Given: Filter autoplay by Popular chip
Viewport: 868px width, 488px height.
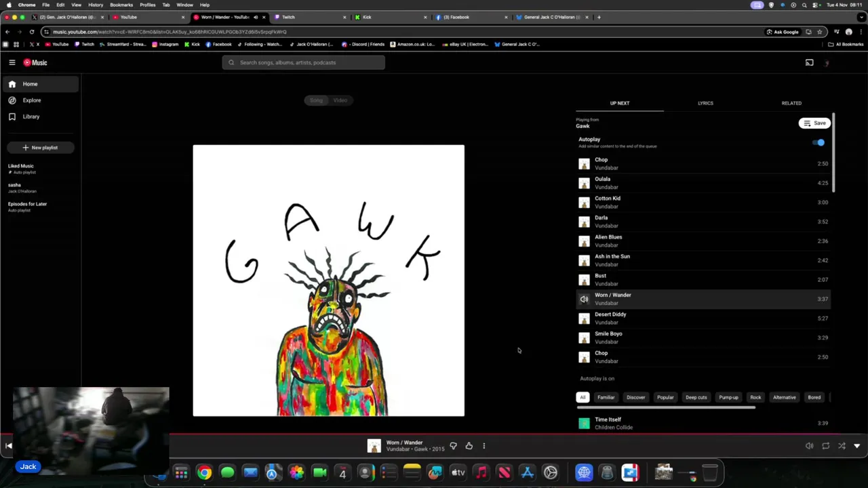Looking at the screenshot, I should (665, 397).
